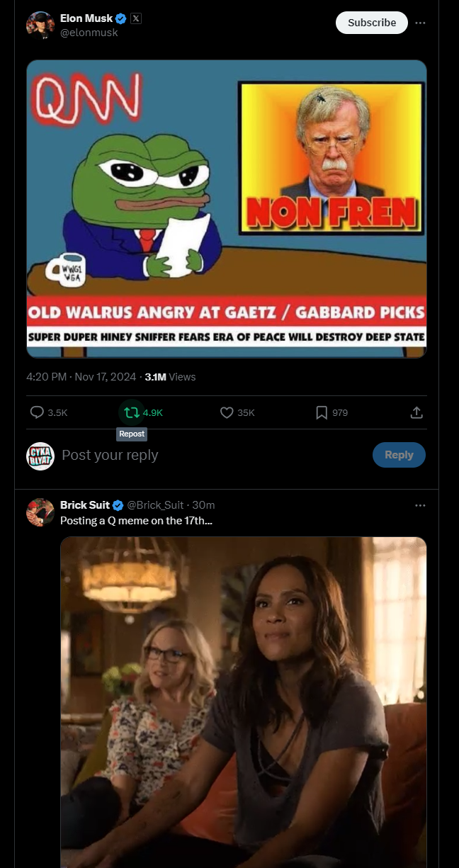Open the reply comment icon showing 3.5K
Screen dimensions: 459x868
pos(37,412)
